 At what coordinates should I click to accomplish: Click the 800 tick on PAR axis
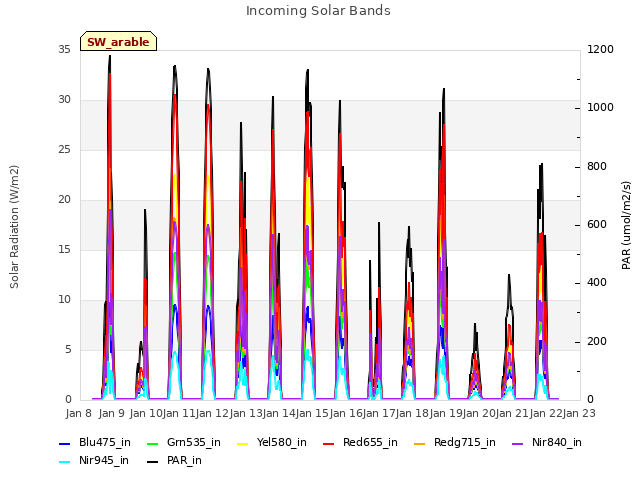point(597,167)
